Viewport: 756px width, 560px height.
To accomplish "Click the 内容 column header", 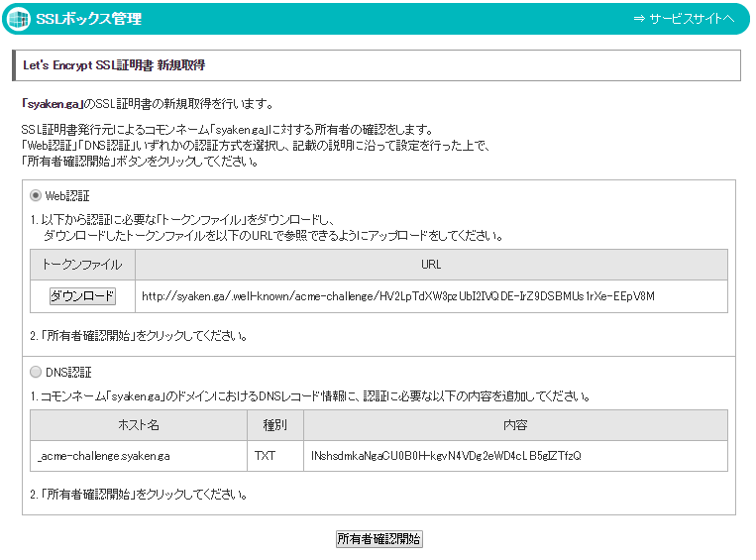I will click(x=515, y=425).
